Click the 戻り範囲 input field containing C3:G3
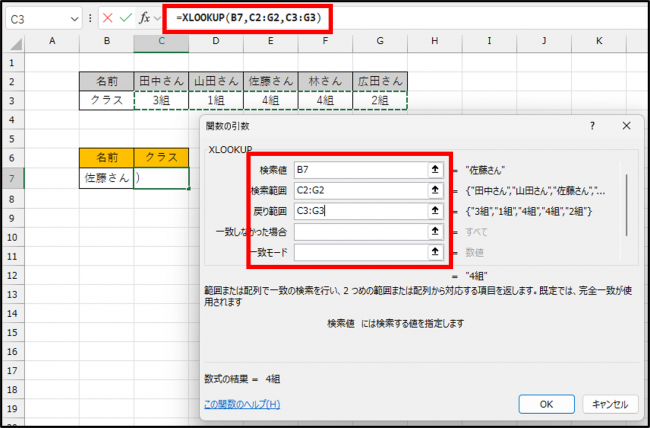Viewport: 650px width, 428px height. (x=361, y=211)
